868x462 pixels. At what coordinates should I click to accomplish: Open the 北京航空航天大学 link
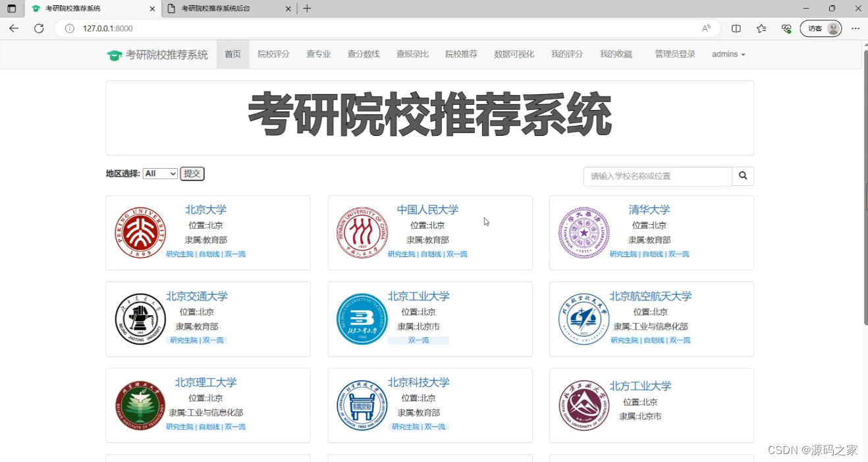pos(651,296)
